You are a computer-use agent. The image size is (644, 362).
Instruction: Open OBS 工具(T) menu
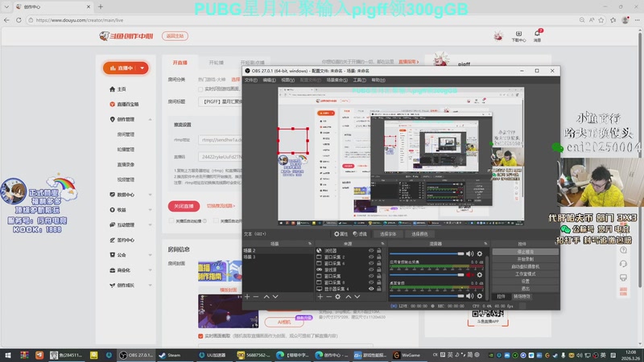click(x=359, y=80)
